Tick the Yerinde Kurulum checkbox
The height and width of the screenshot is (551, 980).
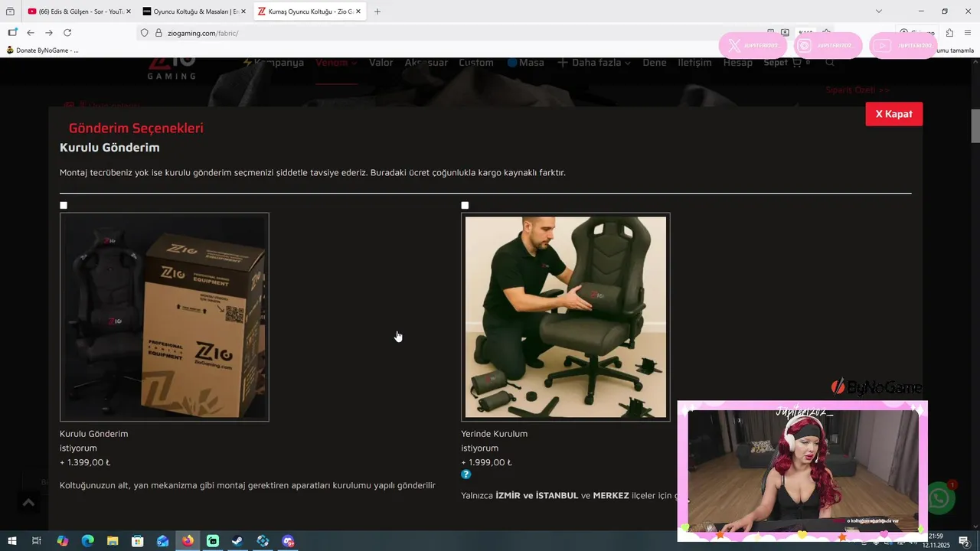(465, 205)
